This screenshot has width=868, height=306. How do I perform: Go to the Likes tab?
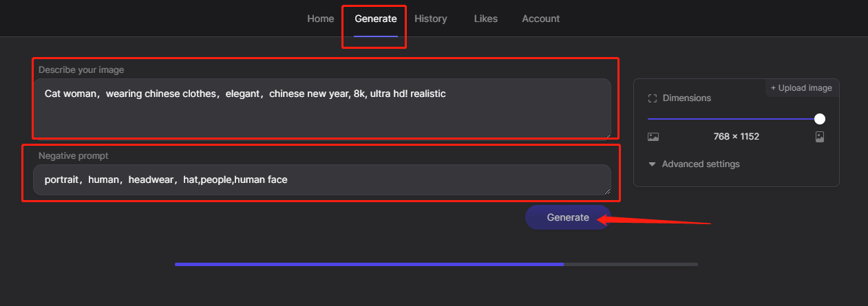coord(485,19)
